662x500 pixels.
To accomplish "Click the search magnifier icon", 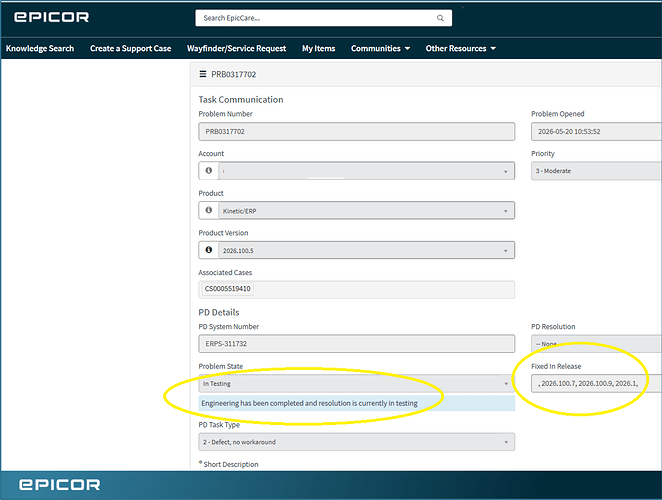I will 440,18.
